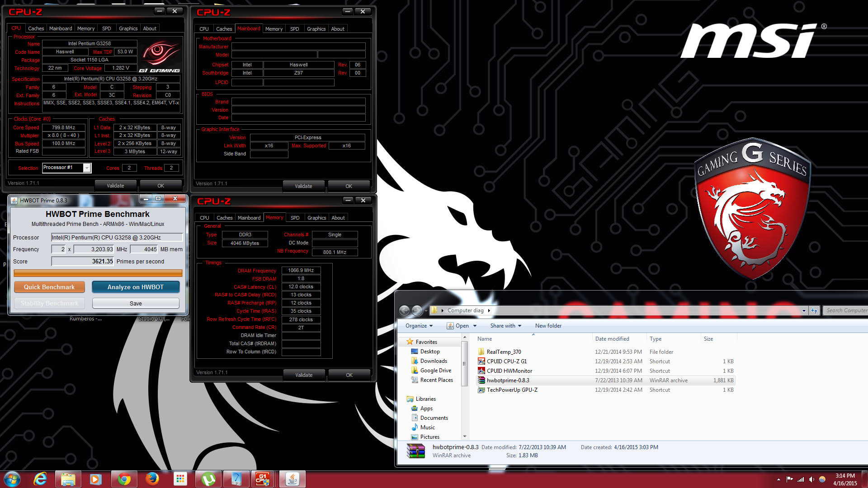Select the hwbotprime-0.8.3 archive icon
Viewport: 868px width, 488px height.
click(481, 380)
